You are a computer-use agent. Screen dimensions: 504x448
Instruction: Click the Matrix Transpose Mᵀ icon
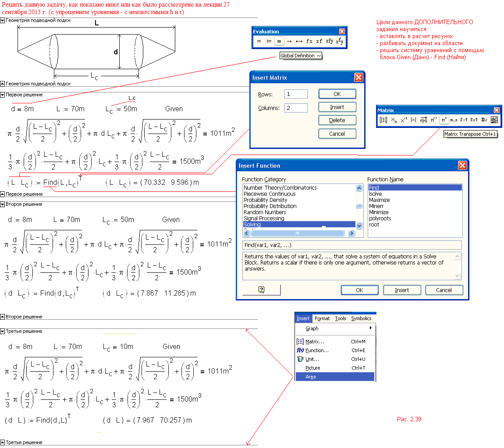(x=444, y=120)
